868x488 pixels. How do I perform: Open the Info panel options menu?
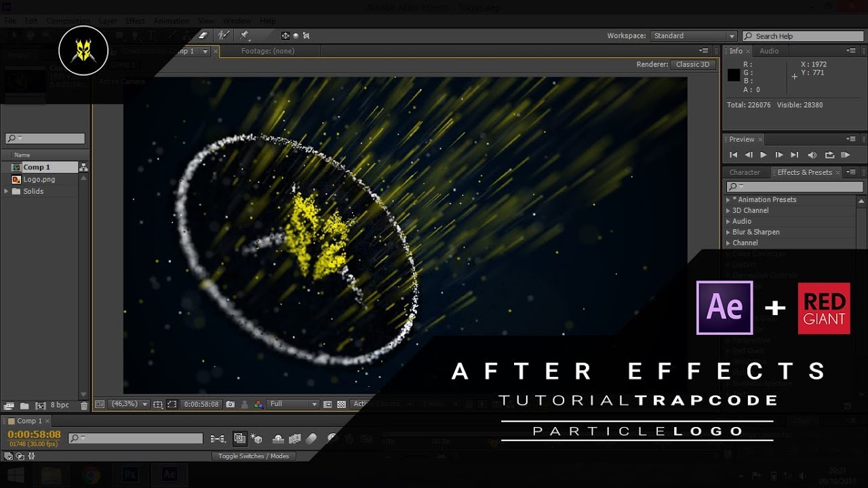(x=852, y=51)
